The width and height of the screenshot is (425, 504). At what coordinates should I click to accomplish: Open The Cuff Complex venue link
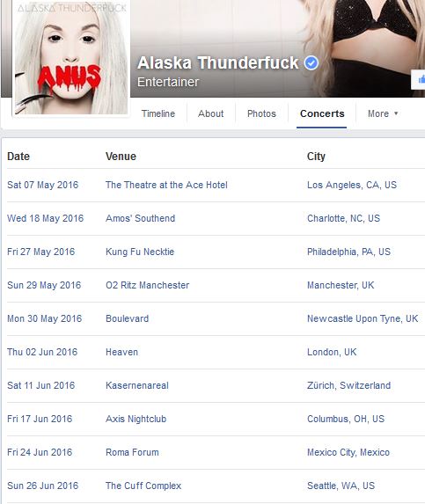click(x=143, y=486)
